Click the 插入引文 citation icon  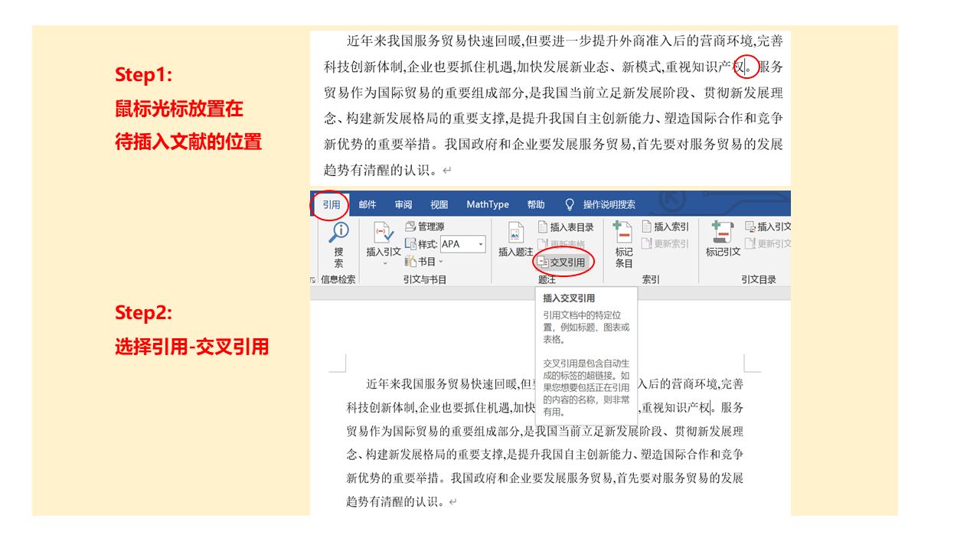tap(383, 233)
